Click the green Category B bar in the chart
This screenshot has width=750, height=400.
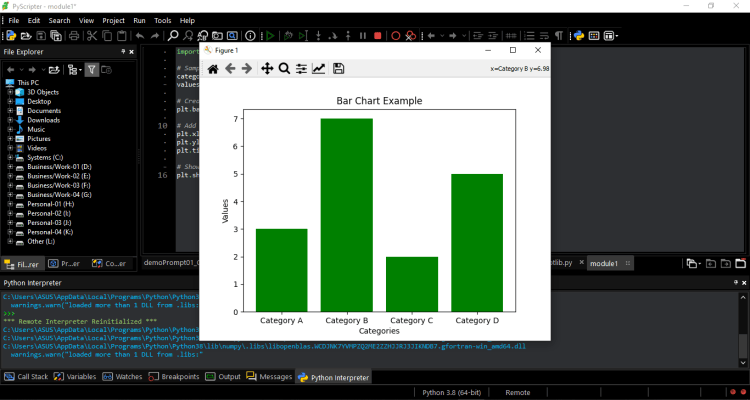tap(347, 215)
